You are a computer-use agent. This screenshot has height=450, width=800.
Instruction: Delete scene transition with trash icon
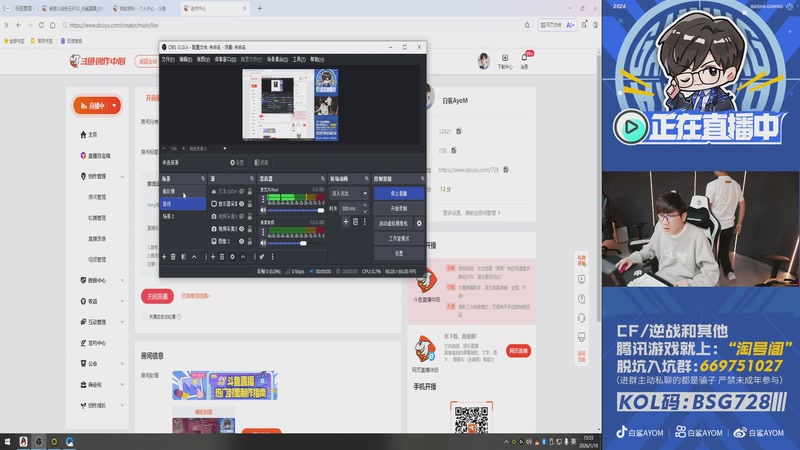tap(356, 222)
